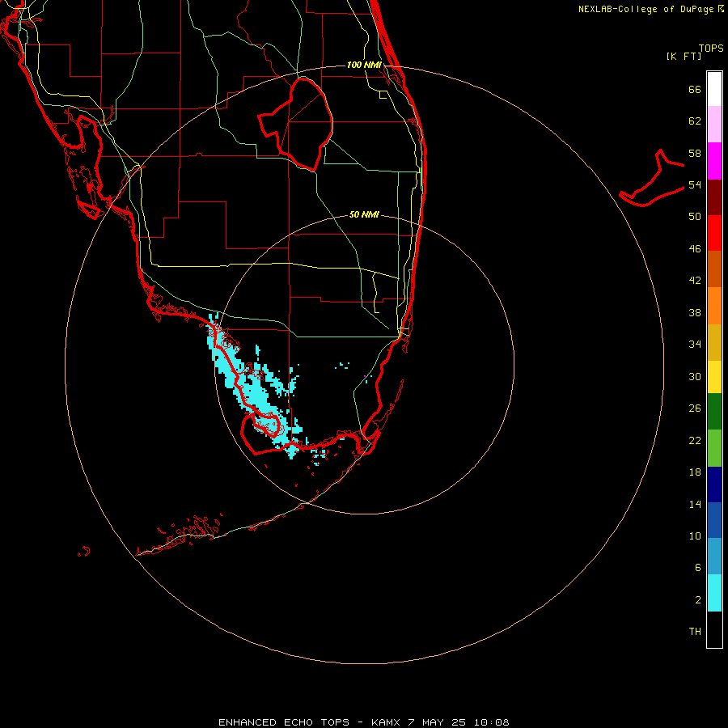Click the '42' legend label
Viewport: 728px width, 728px height.
pos(695,281)
